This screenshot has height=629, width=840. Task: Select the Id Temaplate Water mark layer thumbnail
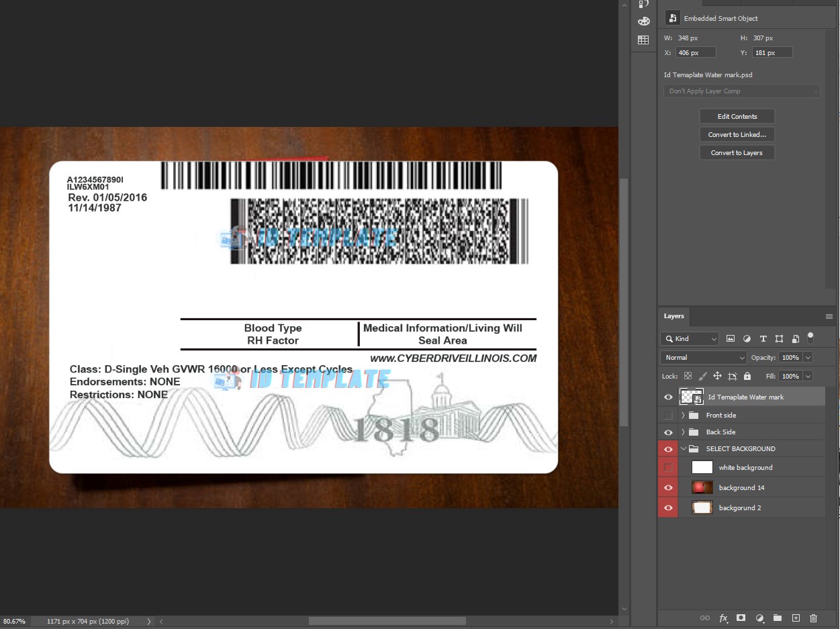[x=692, y=397]
